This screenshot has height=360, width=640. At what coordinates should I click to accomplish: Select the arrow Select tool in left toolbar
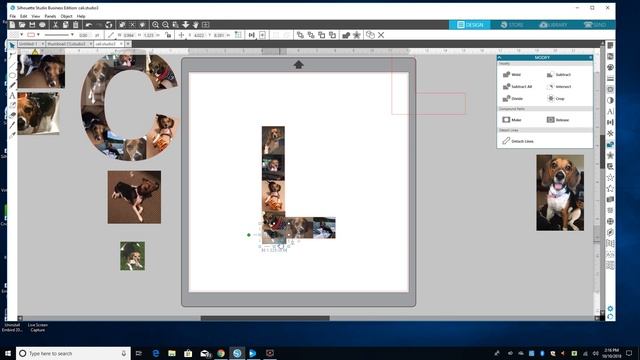coord(12,45)
